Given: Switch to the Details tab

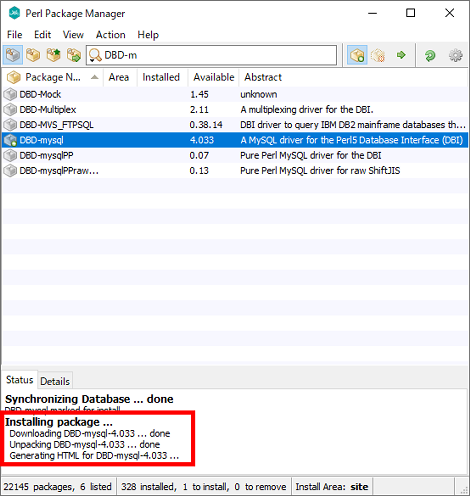Looking at the screenshot, I should 55,381.
